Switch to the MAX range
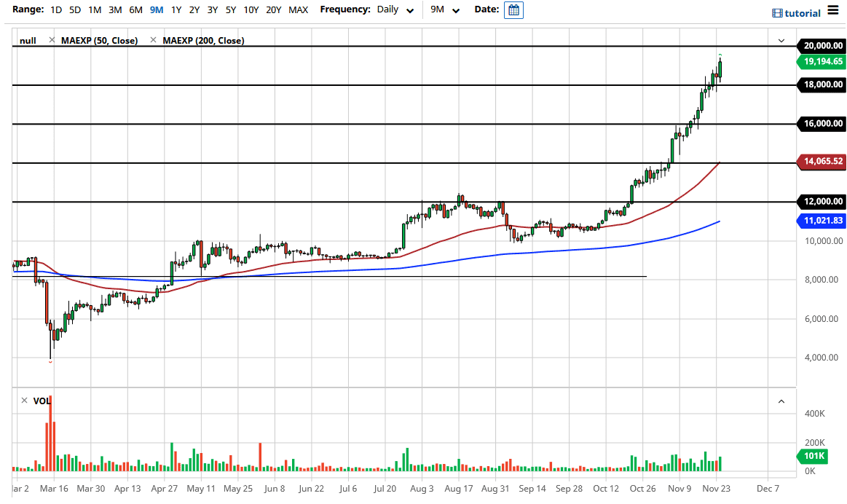 click(298, 9)
